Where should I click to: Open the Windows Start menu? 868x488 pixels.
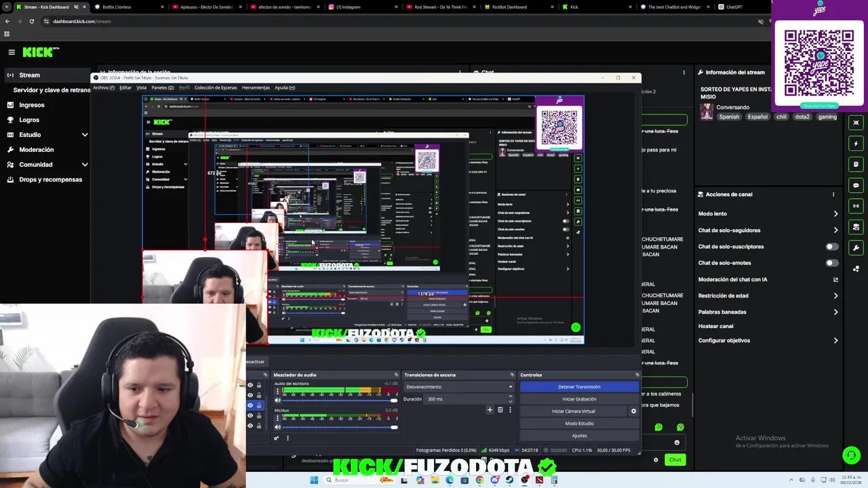[x=314, y=480]
